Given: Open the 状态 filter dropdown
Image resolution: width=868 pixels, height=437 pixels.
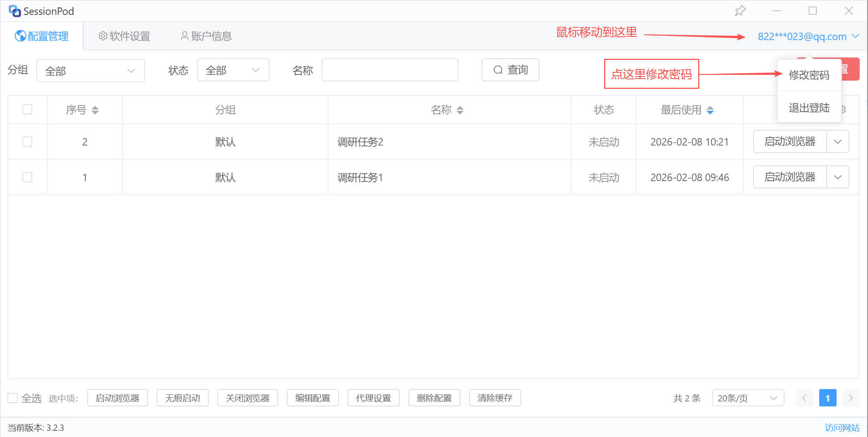Looking at the screenshot, I should click(x=233, y=70).
